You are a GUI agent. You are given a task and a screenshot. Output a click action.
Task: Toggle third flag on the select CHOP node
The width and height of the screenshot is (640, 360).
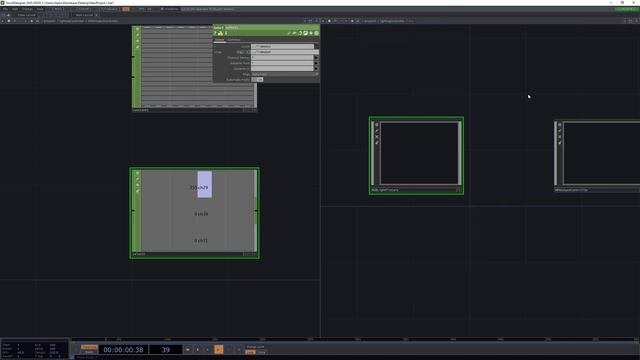tap(138, 41)
